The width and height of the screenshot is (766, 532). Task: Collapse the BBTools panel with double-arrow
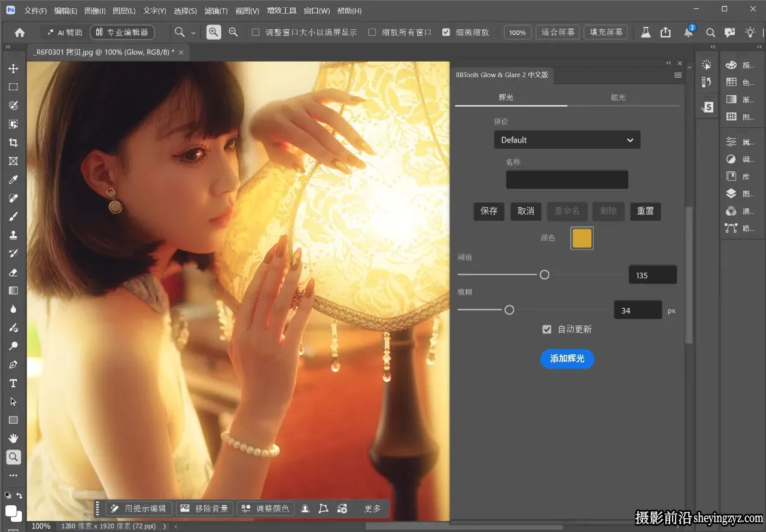tap(669, 63)
